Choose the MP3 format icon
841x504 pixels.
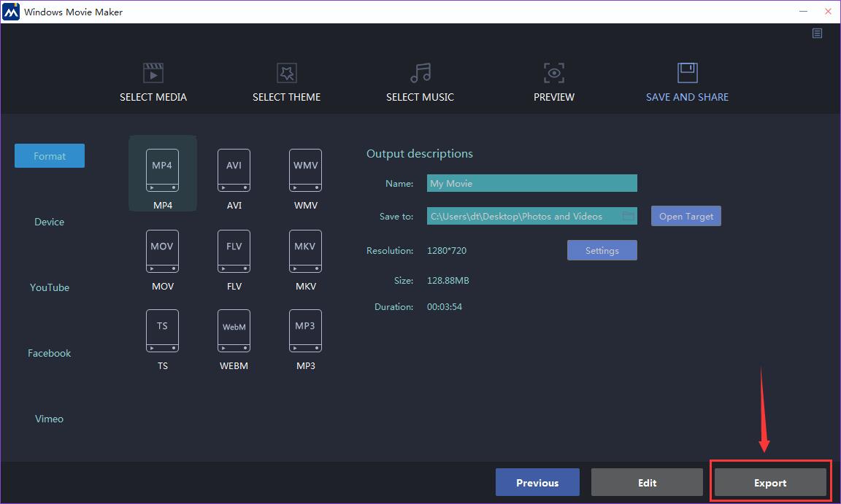coord(305,331)
